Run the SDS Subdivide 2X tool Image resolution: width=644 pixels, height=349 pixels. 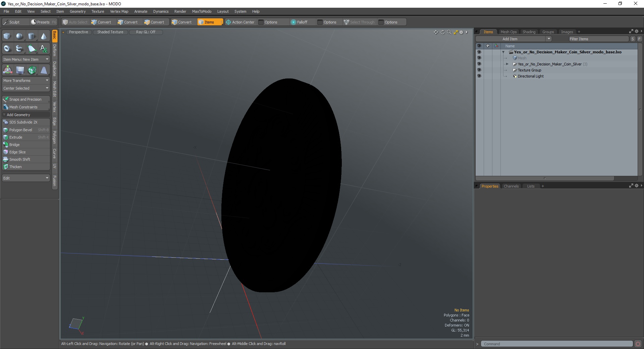(x=26, y=122)
